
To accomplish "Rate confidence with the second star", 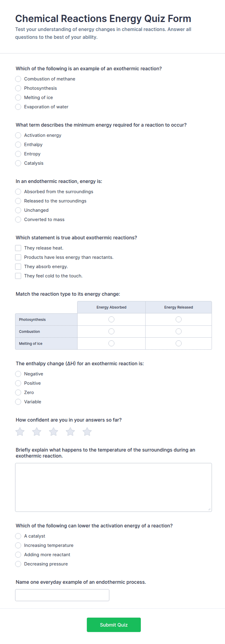I will [37, 432].
